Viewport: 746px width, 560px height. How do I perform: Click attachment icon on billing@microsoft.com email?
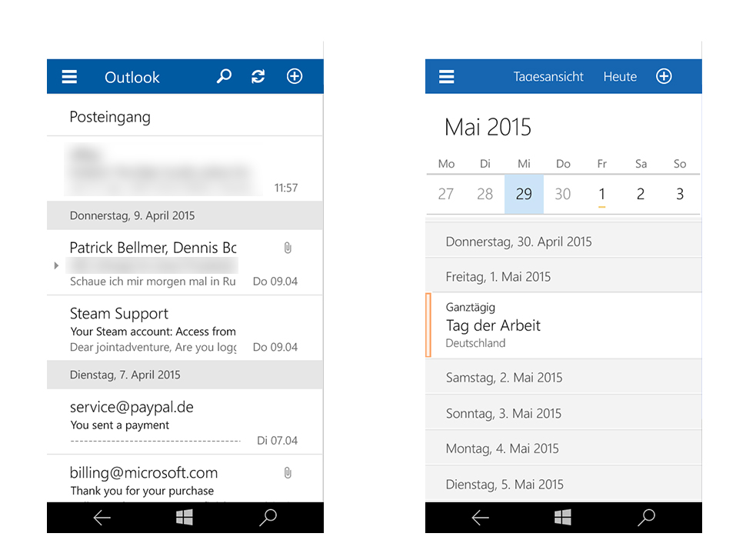pyautogui.click(x=288, y=473)
